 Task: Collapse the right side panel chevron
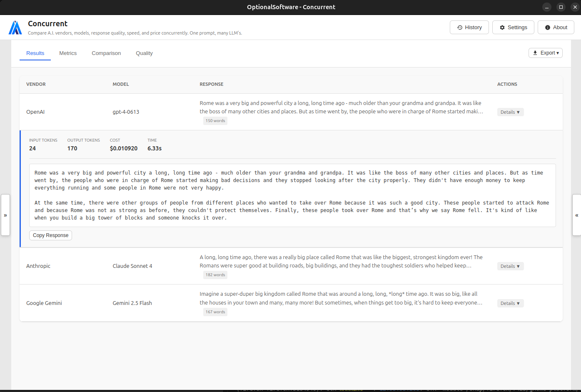coord(576,215)
